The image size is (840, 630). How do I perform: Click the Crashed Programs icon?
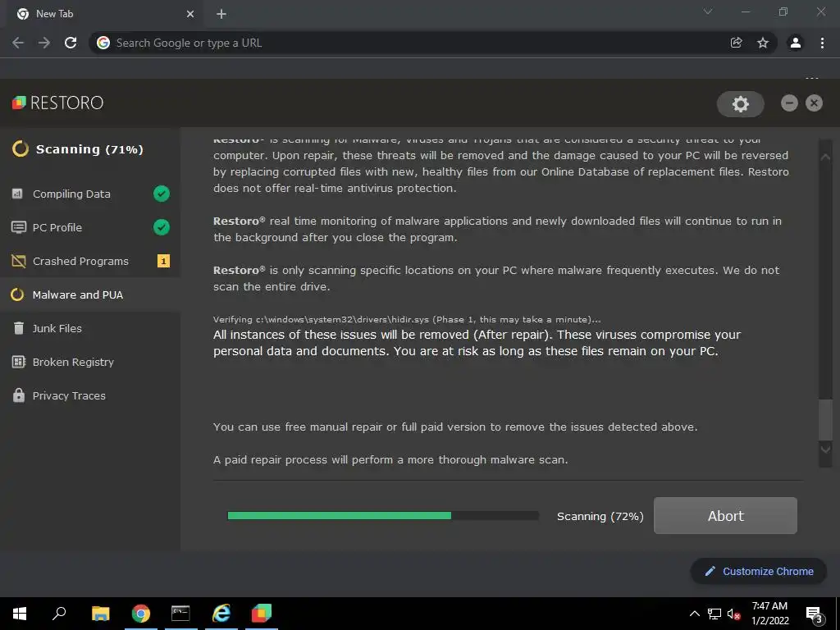click(x=18, y=261)
